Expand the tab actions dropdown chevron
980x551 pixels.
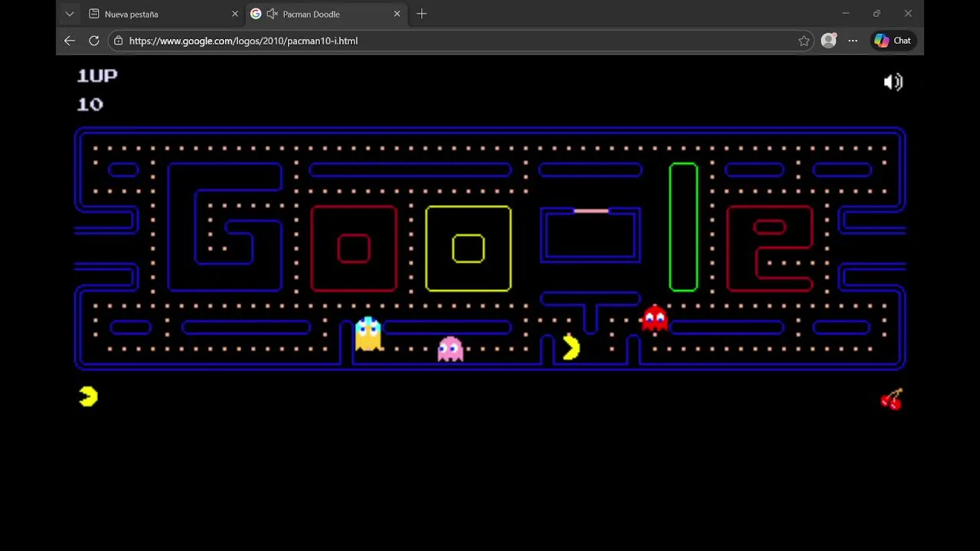(70, 14)
